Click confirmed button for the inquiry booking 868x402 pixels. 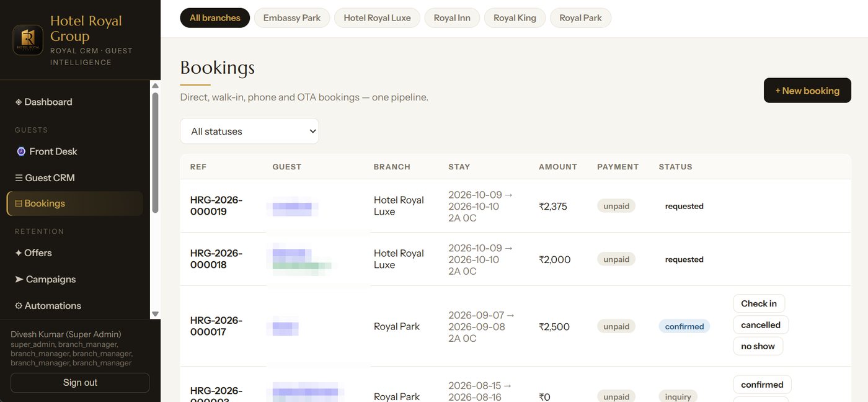pos(762,385)
